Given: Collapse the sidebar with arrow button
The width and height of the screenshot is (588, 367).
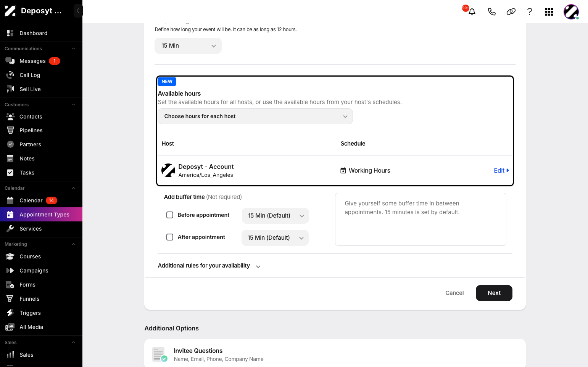Looking at the screenshot, I should click(x=78, y=11).
